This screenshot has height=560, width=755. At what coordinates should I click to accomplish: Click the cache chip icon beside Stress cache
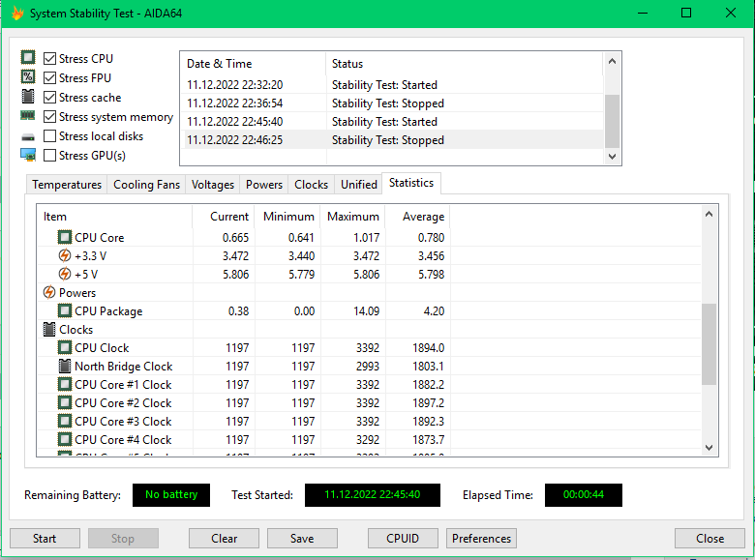(28, 96)
